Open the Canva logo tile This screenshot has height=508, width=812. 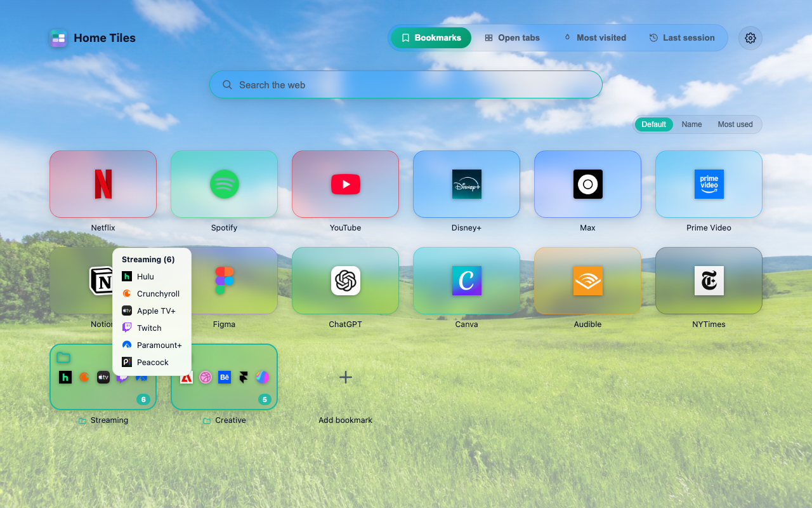click(466, 281)
